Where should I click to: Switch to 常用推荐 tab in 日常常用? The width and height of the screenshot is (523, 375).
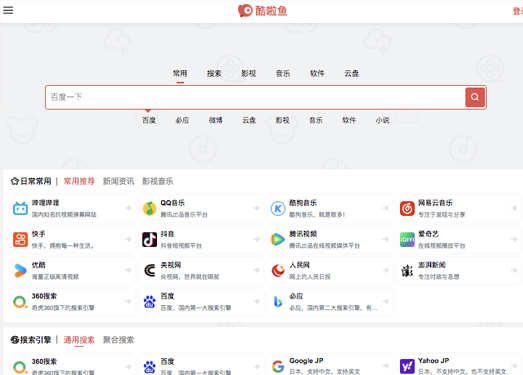coord(79,181)
